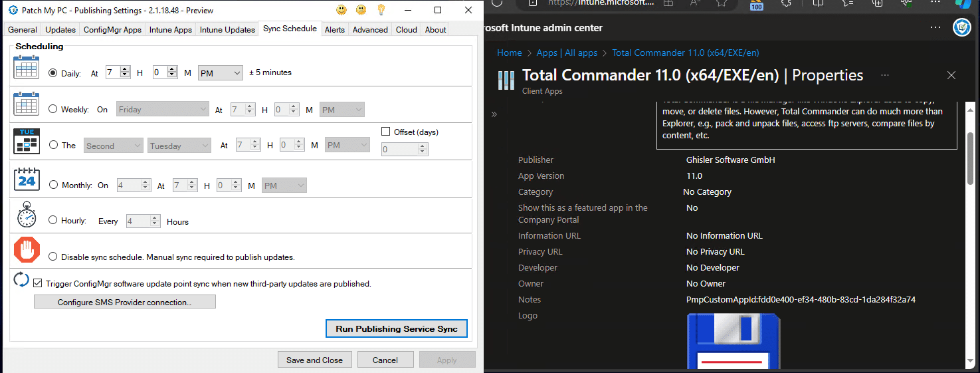
Task: Uncheck Trigger ConfigMgr software update point sync
Action: [x=38, y=283]
